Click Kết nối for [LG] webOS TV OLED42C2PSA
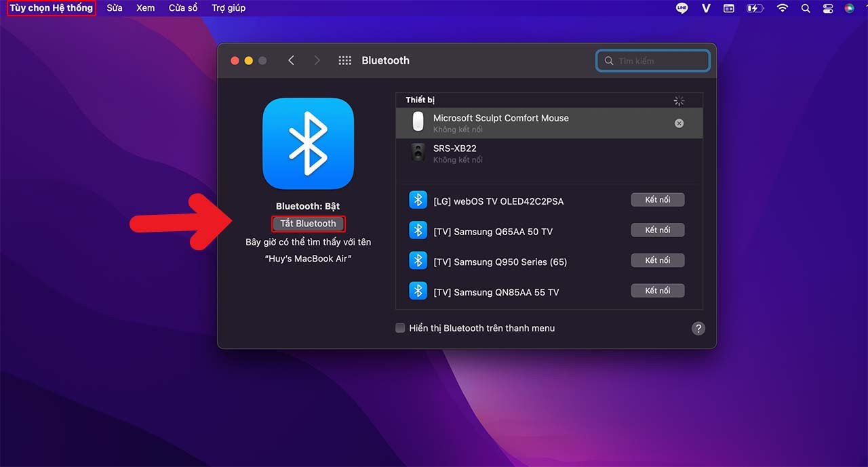Viewport: 868px width, 467px height. pyautogui.click(x=657, y=199)
